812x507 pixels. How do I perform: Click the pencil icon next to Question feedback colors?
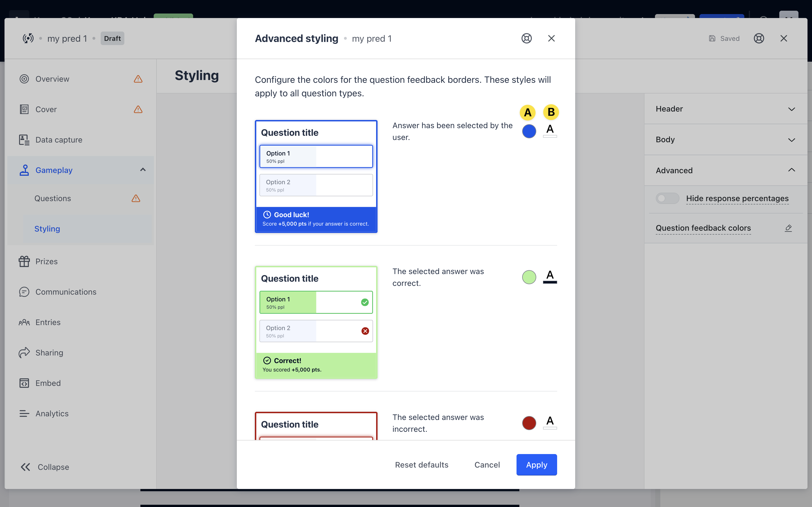point(788,228)
